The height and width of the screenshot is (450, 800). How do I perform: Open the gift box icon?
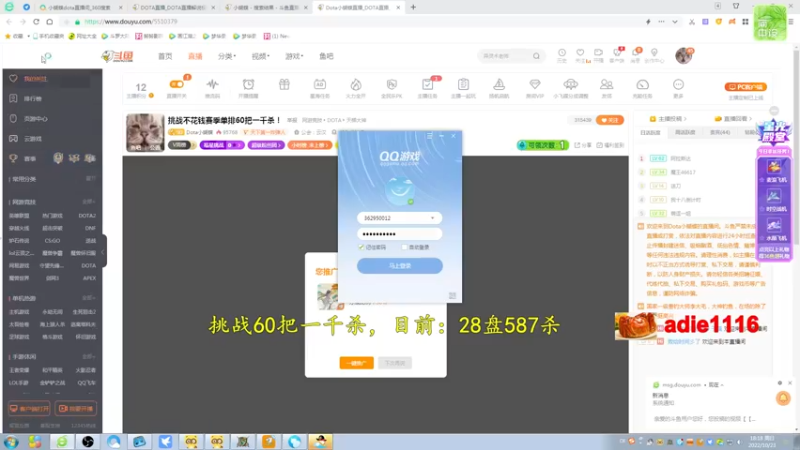(x=284, y=84)
